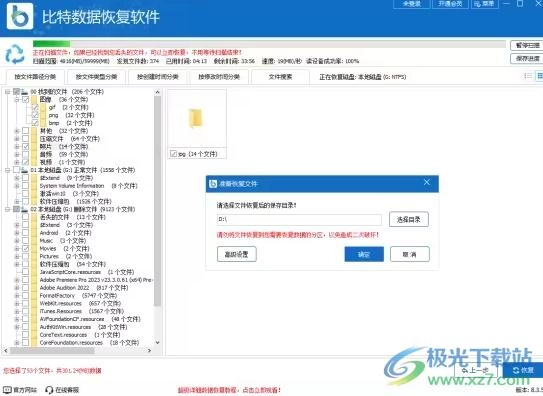Click the 高级设置 button in dialog
Image resolution: width=543 pixels, height=396 pixels.
(x=237, y=254)
